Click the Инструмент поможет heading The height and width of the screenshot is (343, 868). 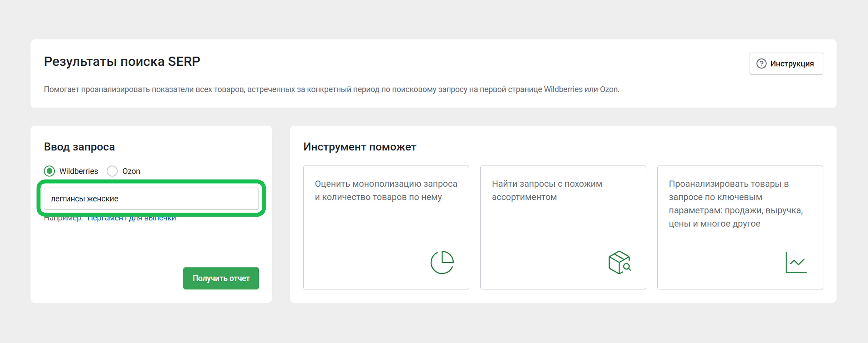(360, 147)
